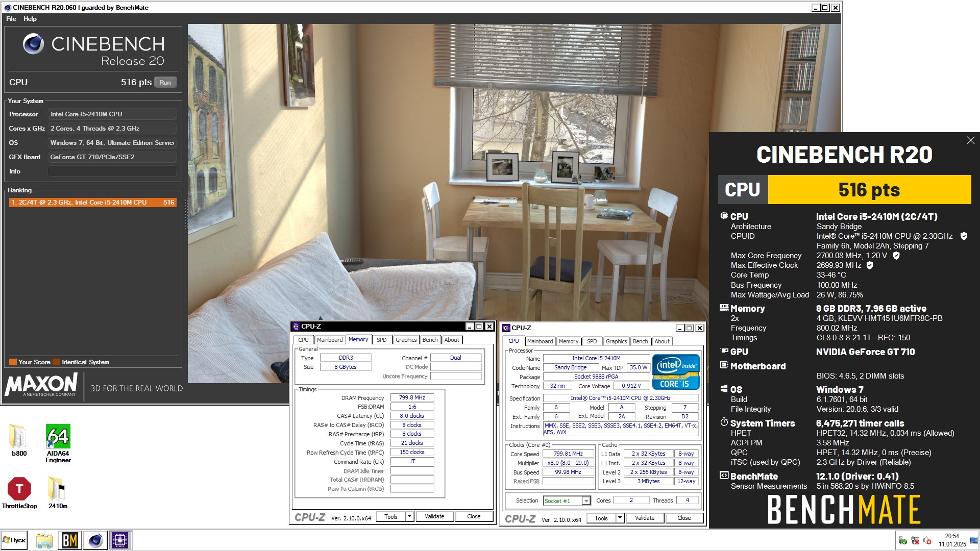The image size is (980, 551).
Task: Click the Show Desktop icon beside the clock
Action: (x=974, y=540)
